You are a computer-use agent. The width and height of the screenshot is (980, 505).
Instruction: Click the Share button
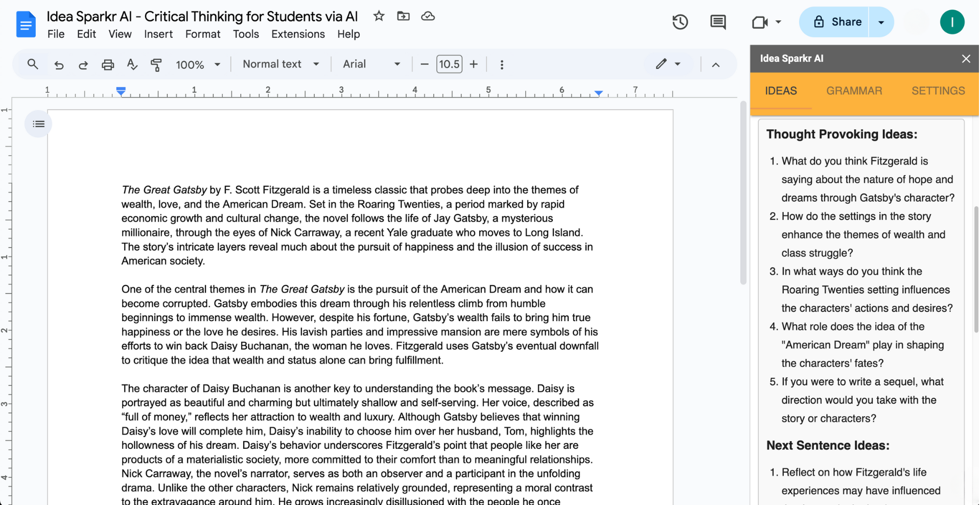pyautogui.click(x=834, y=22)
